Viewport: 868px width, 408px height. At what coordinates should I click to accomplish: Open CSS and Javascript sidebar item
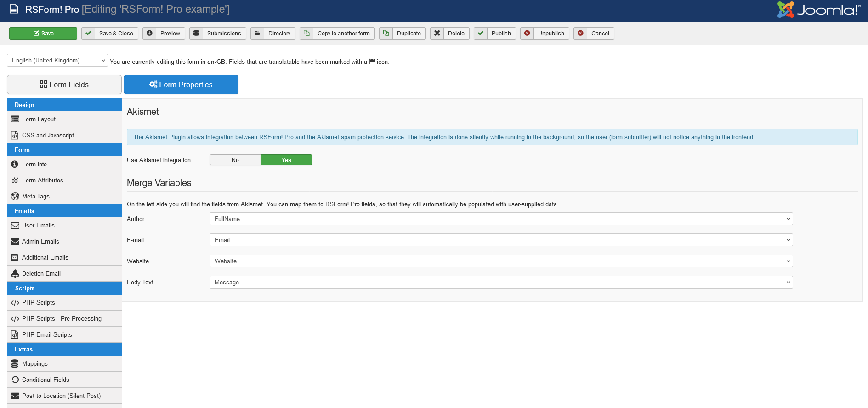(x=64, y=135)
